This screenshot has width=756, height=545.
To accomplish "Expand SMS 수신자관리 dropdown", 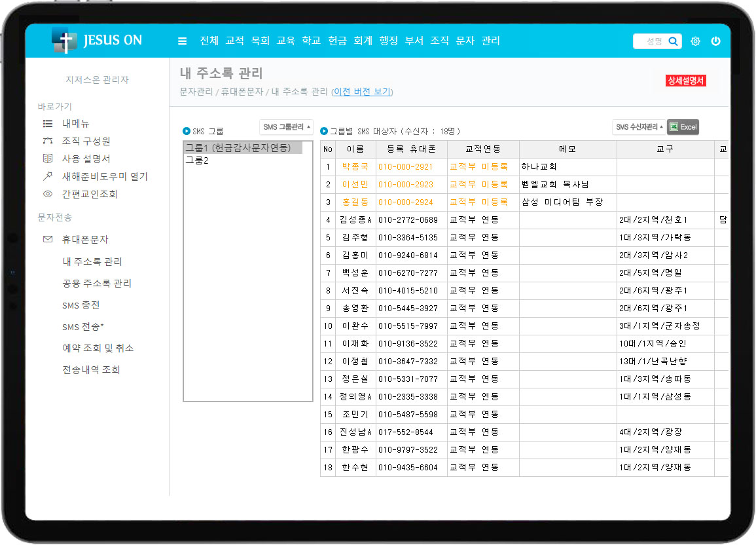I will tap(639, 127).
